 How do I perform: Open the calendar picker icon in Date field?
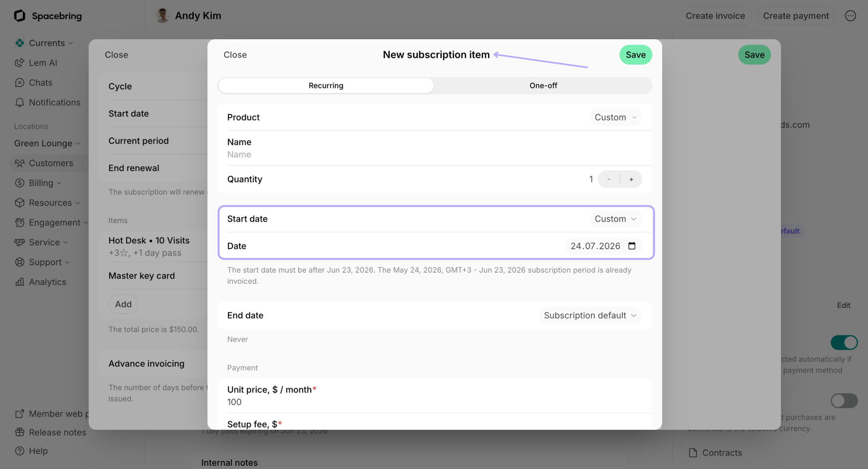click(632, 246)
